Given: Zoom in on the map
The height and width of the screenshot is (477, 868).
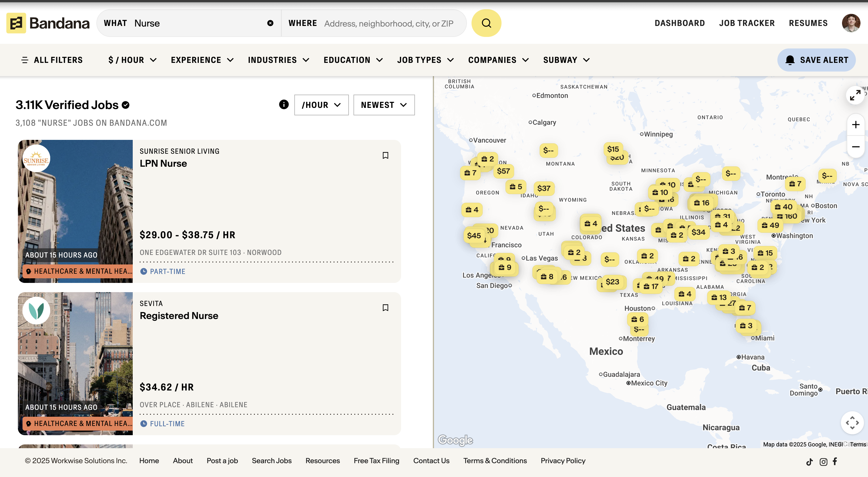Looking at the screenshot, I should (856, 125).
